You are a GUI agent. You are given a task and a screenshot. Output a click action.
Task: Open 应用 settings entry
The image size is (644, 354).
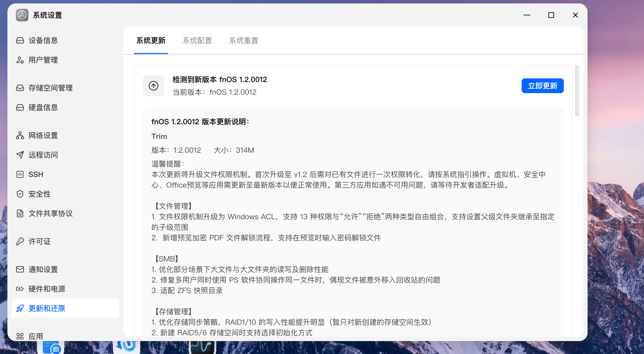click(x=65, y=336)
